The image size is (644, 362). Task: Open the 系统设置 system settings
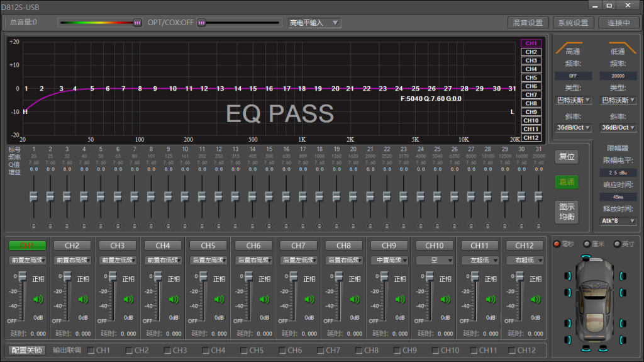pyautogui.click(x=574, y=23)
